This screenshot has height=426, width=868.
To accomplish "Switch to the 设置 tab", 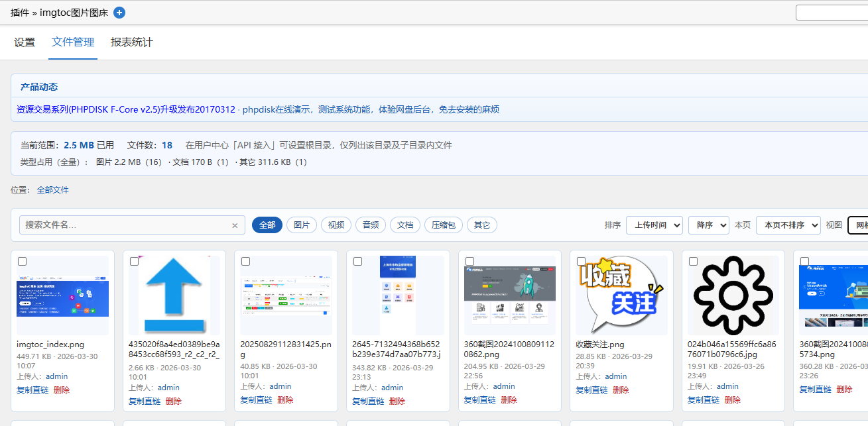I will pos(24,42).
